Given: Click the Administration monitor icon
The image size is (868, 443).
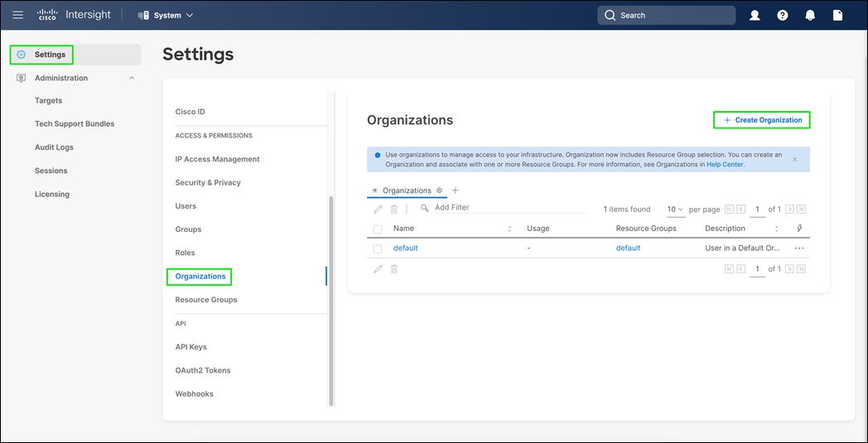Looking at the screenshot, I should pos(21,78).
